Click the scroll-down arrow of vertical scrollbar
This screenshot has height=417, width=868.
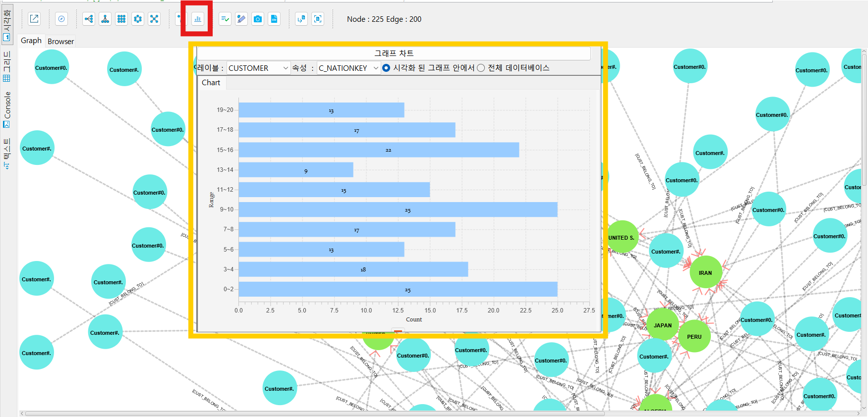coord(865,408)
